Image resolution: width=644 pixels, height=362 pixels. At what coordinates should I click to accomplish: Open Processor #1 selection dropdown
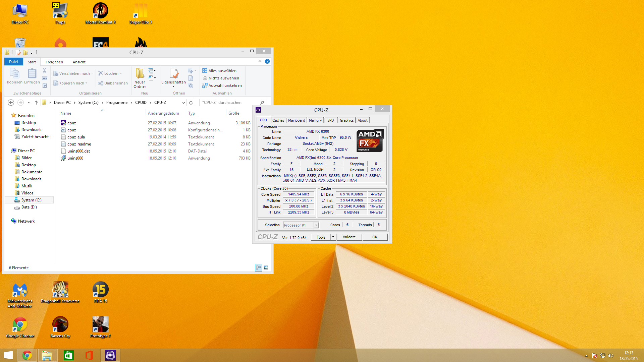tap(316, 225)
